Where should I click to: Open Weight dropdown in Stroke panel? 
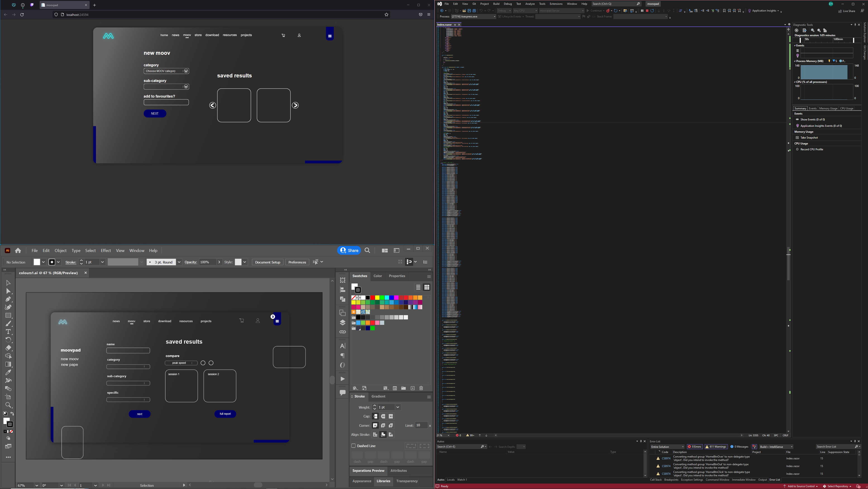click(x=398, y=407)
